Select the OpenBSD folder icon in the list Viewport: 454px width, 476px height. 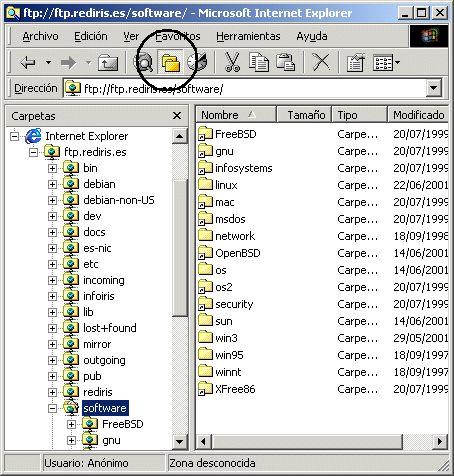[205, 252]
